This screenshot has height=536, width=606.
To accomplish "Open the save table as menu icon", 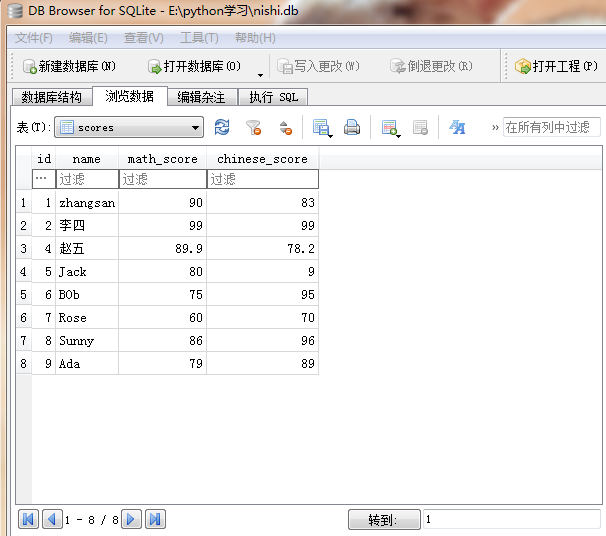I will [x=322, y=127].
